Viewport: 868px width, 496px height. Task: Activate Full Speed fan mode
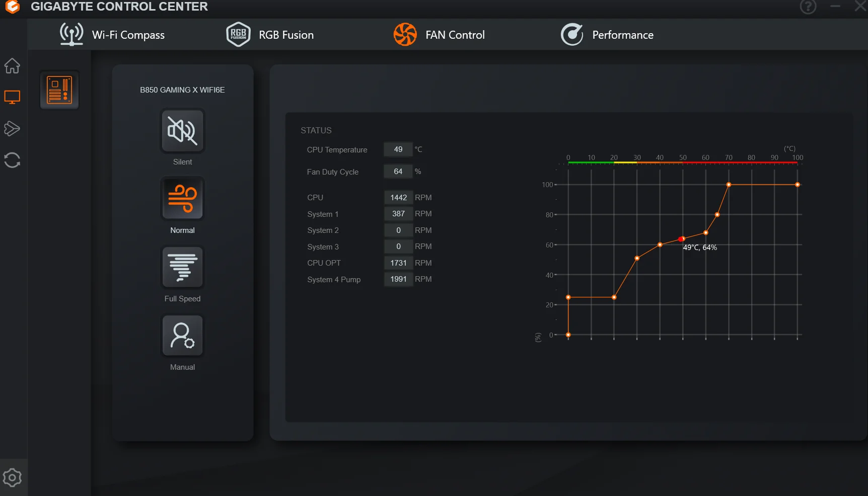pos(182,267)
